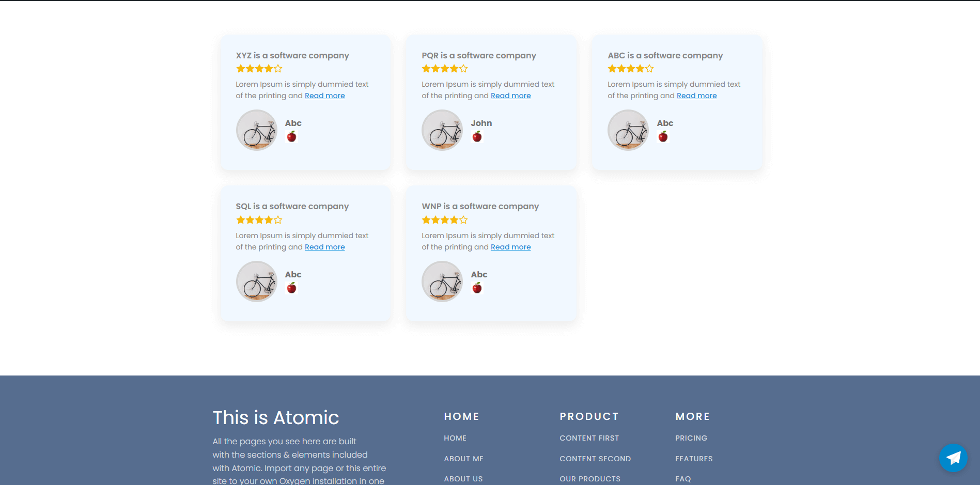
Task: Click the Telegram chat bubble button
Action: point(953,458)
